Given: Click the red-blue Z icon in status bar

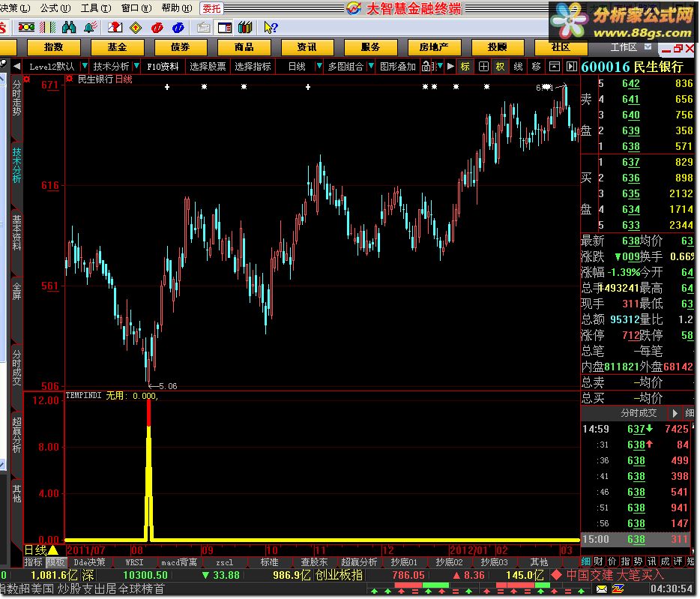Looking at the screenshot, I should coord(618,589).
